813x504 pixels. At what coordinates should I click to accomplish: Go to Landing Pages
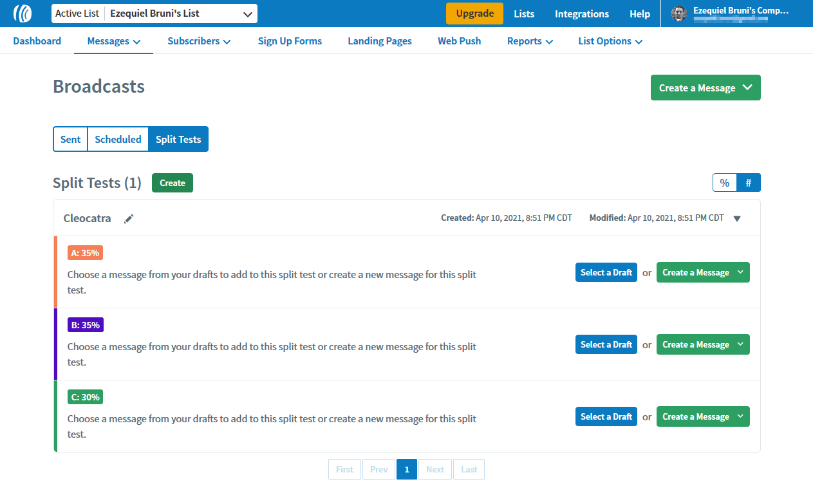point(380,41)
